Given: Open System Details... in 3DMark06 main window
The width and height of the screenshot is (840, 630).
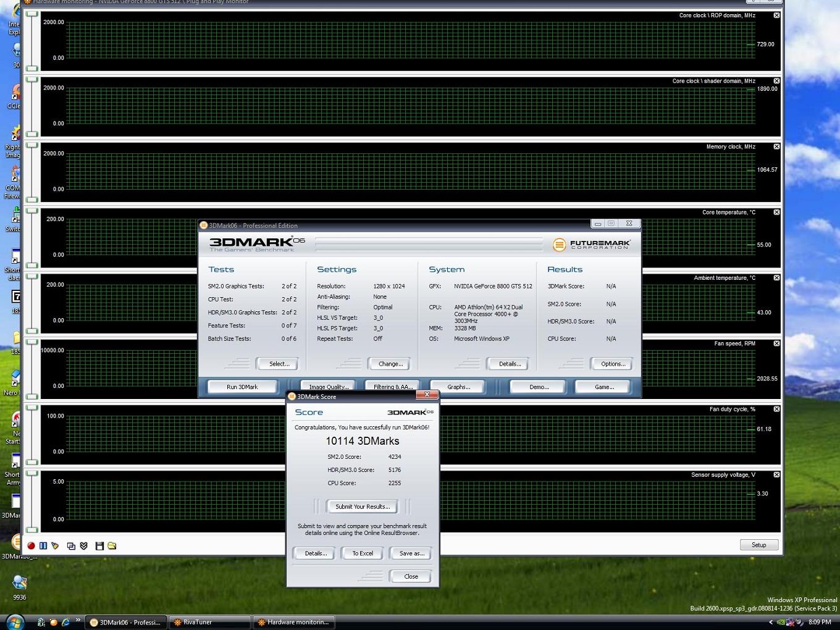Looking at the screenshot, I should (510, 364).
